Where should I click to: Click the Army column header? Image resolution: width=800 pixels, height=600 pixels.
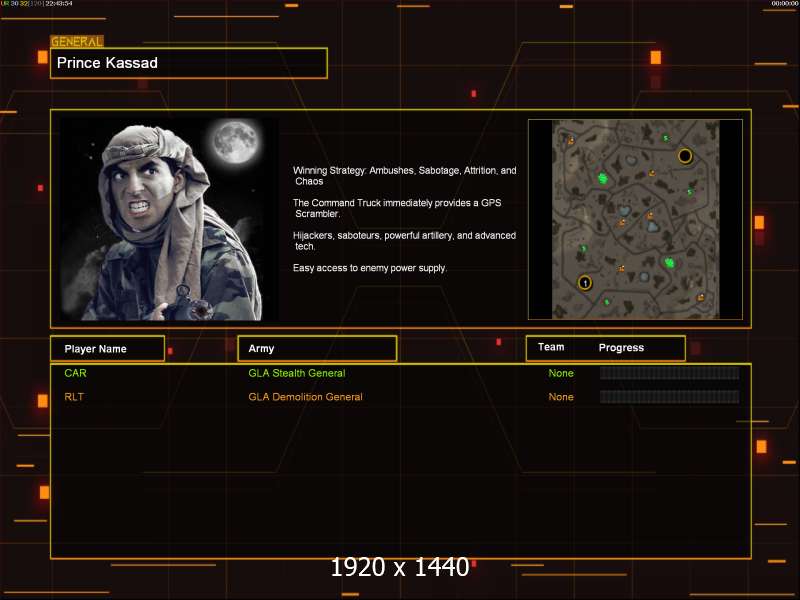click(x=317, y=348)
